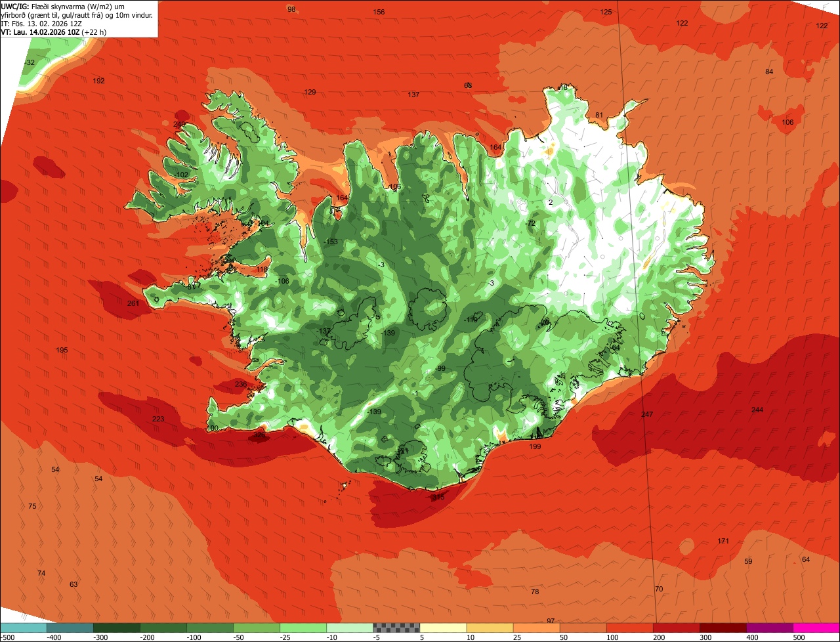The height and width of the screenshot is (642, 840).
Task: Click the pale yellow swatch between 5 and 10
Action: pos(443,628)
